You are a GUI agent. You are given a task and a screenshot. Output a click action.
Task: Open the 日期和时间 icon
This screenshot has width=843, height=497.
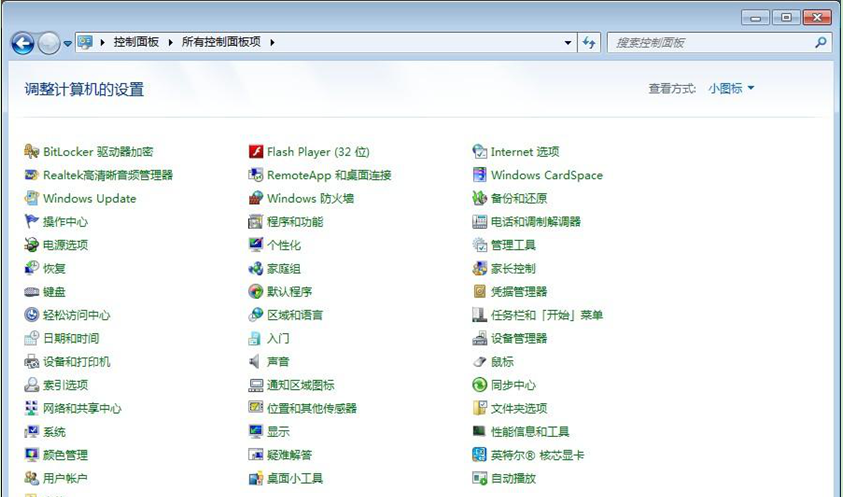[32, 338]
